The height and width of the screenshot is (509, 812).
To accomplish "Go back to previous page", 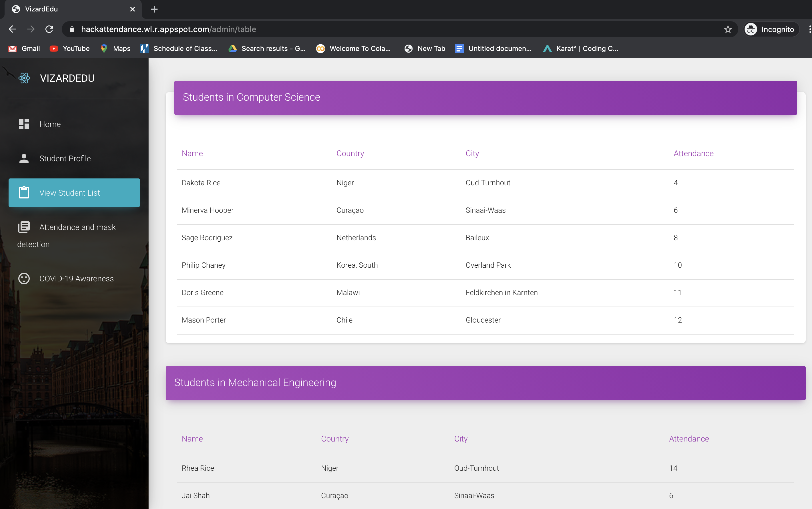I will (x=13, y=29).
